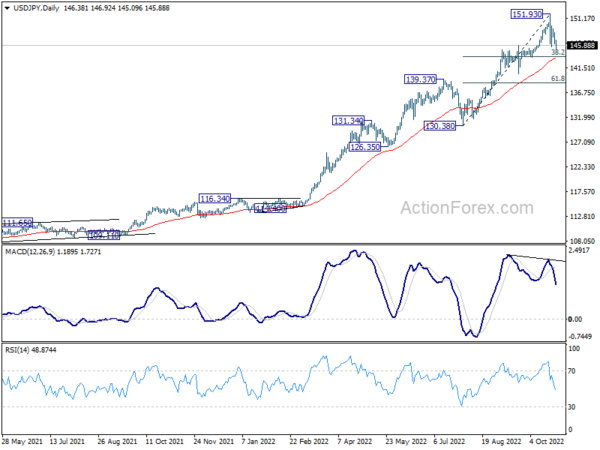Click the 38.2 Fibonacci level label
This screenshot has height=450, width=600.
point(557,51)
